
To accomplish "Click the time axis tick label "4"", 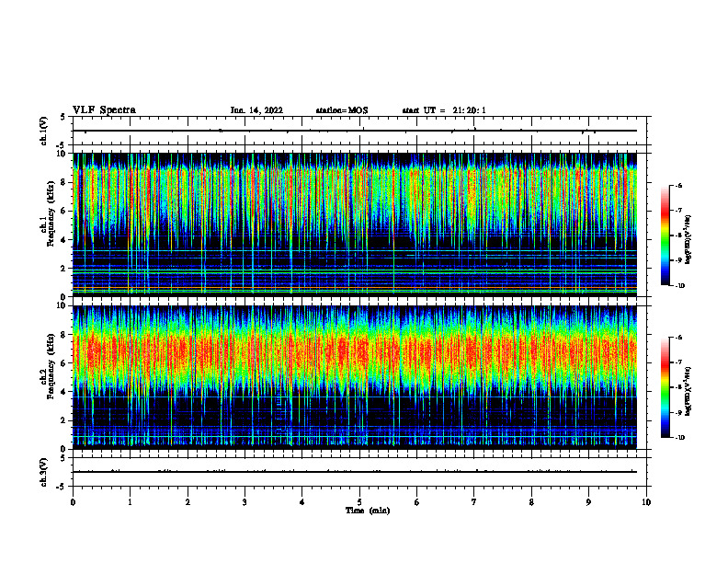I will pos(302,502).
